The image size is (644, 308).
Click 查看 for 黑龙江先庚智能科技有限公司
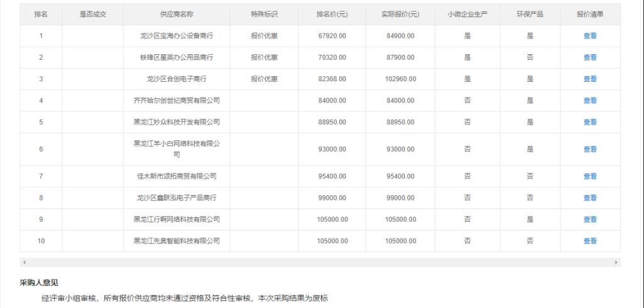(x=590, y=241)
